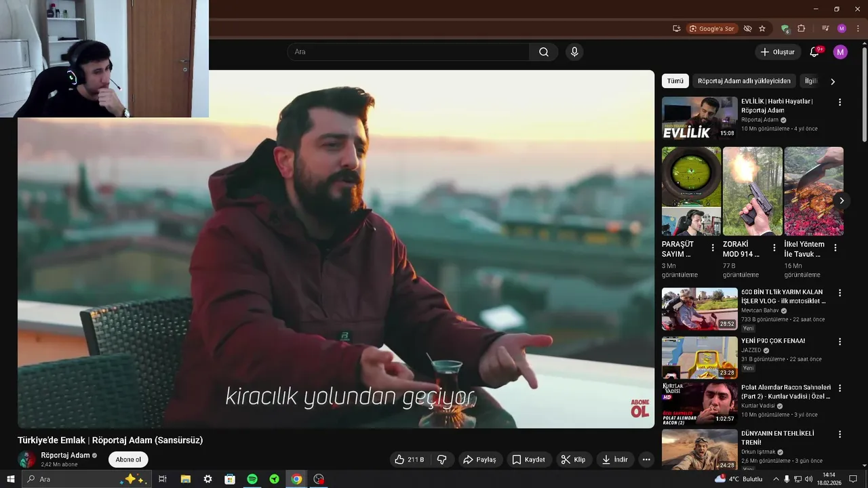Click the Google'a Sor lens button
Image resolution: width=868 pixels, height=488 pixels.
click(x=712, y=28)
